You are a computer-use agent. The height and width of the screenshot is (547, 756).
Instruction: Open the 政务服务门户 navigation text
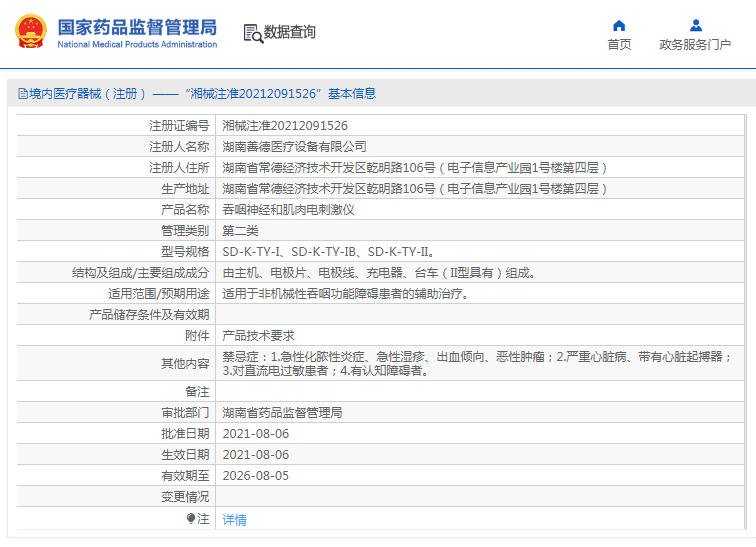click(x=695, y=45)
